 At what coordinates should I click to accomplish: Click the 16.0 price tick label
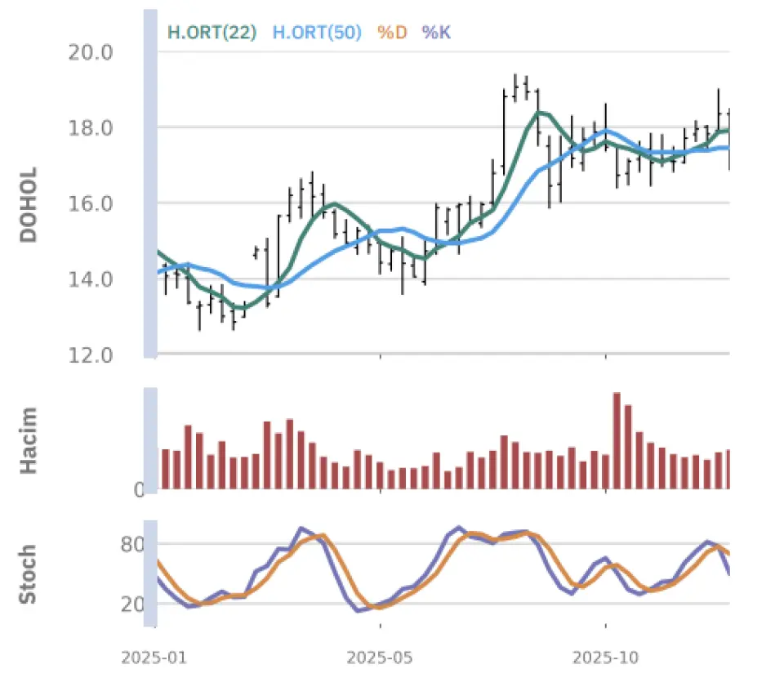(x=89, y=203)
